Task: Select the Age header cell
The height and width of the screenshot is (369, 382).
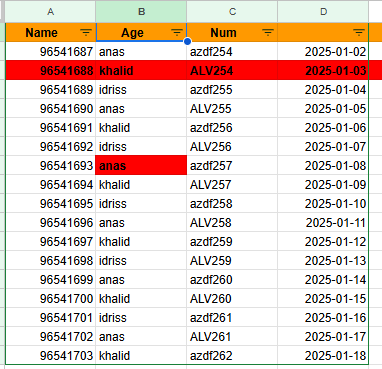Action: [141, 32]
